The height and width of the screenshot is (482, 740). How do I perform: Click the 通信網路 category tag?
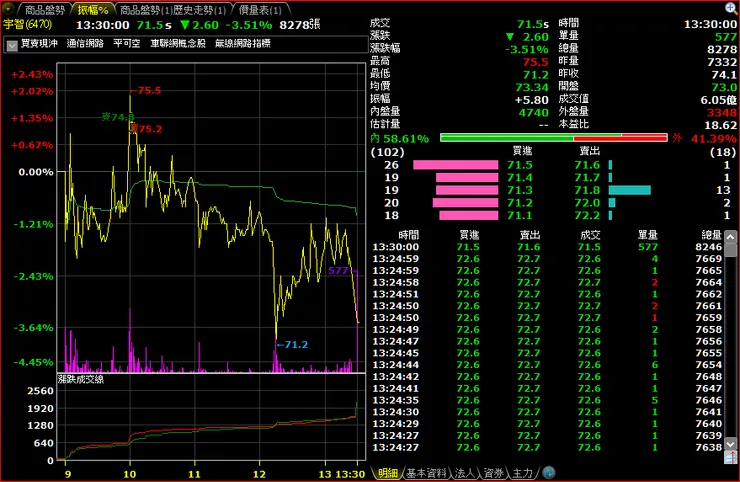85,43
